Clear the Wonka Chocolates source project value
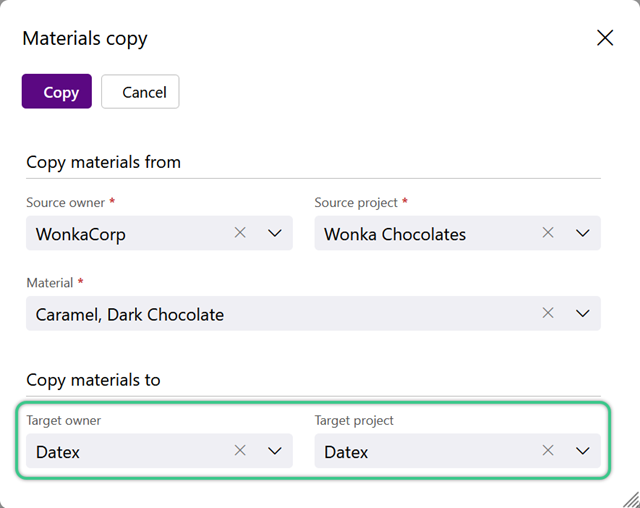640x508 pixels. pyautogui.click(x=548, y=233)
